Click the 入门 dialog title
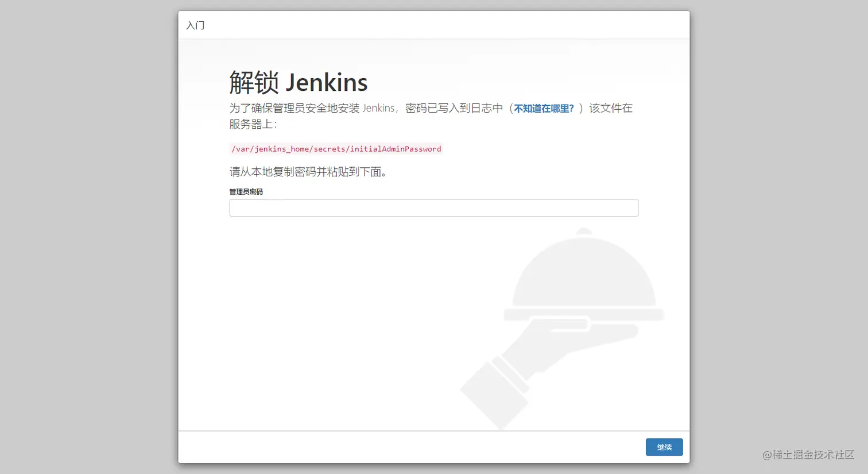The width and height of the screenshot is (868, 474). 195,25
